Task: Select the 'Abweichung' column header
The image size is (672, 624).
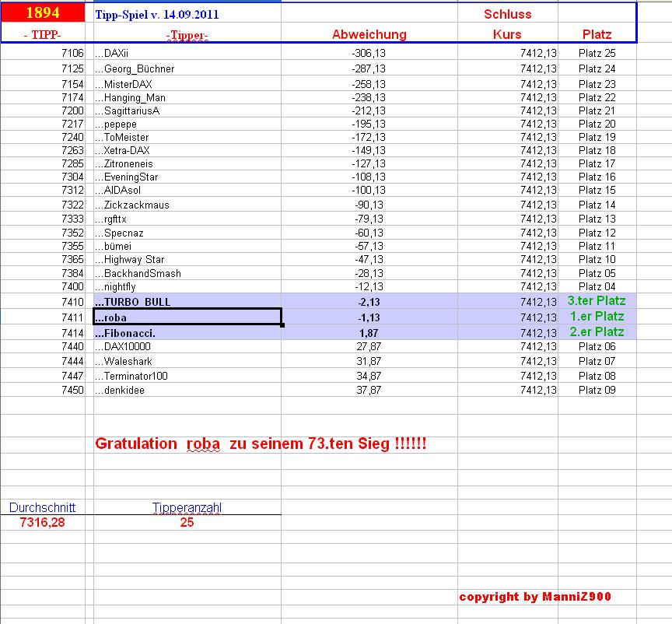Action: click(369, 34)
